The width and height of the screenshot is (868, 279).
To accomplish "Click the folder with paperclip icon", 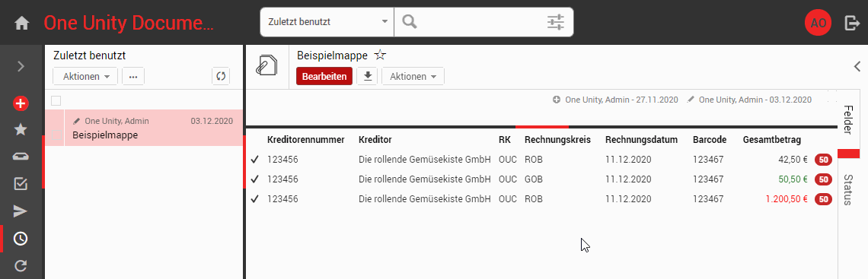I will 266,65.
